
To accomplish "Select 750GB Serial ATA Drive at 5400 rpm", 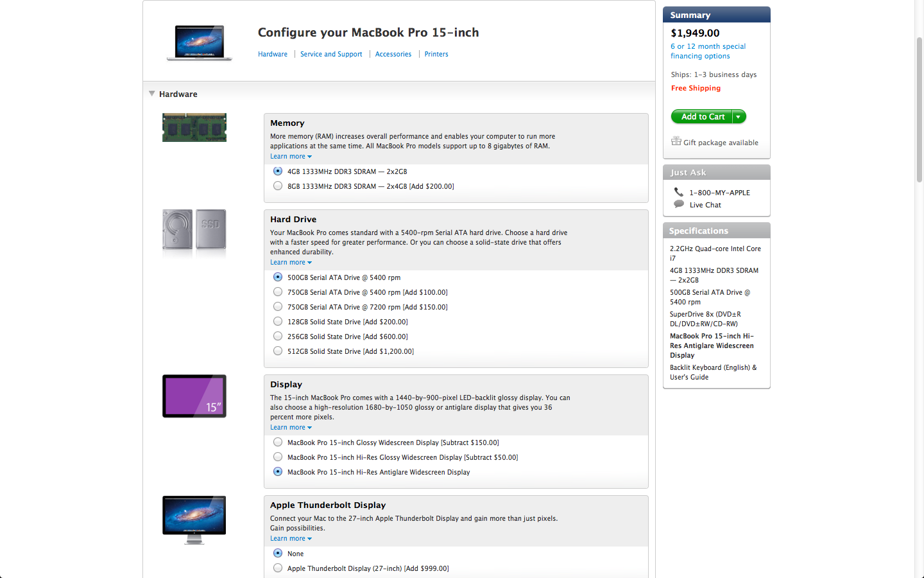I will click(x=278, y=292).
